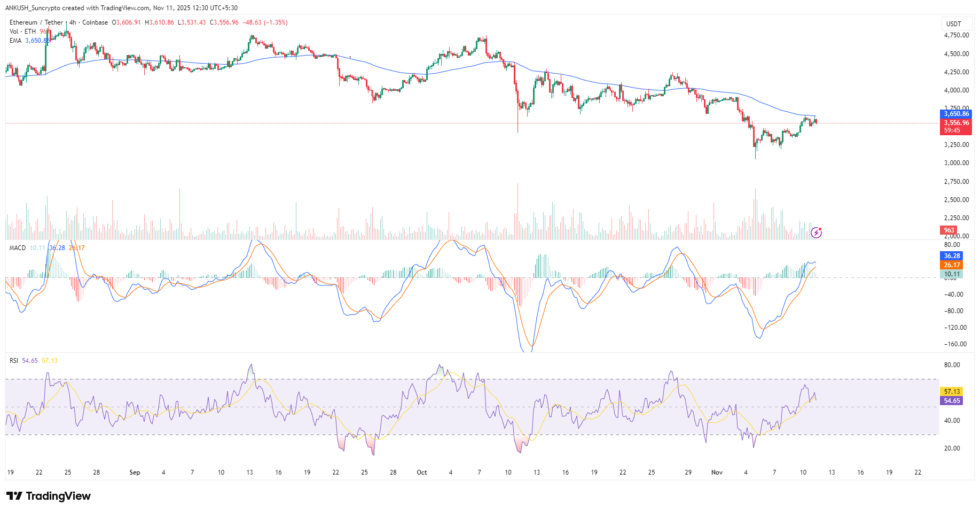
Task: Click the yellow 57.13 RSI value label
Action: (951, 391)
